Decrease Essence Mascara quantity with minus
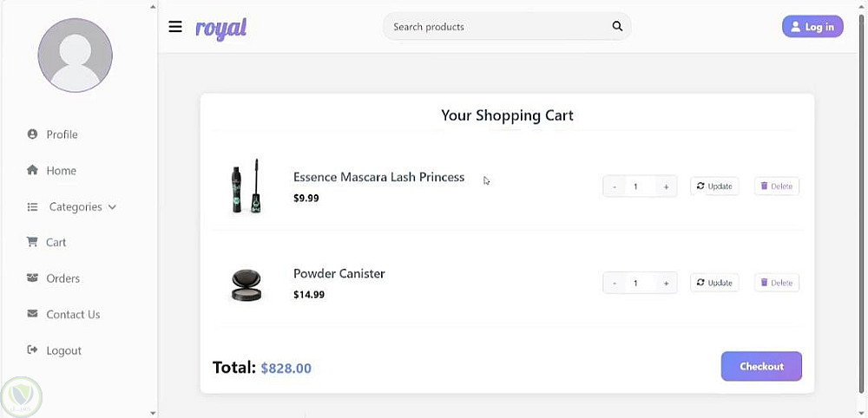Viewport: 868px width, 418px height. 615,186
